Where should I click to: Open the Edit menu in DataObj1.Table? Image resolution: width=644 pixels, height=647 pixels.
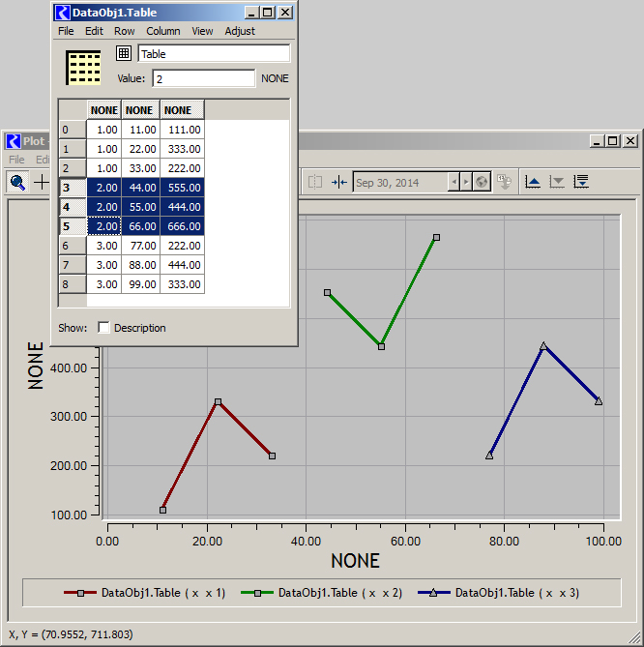tap(94, 31)
